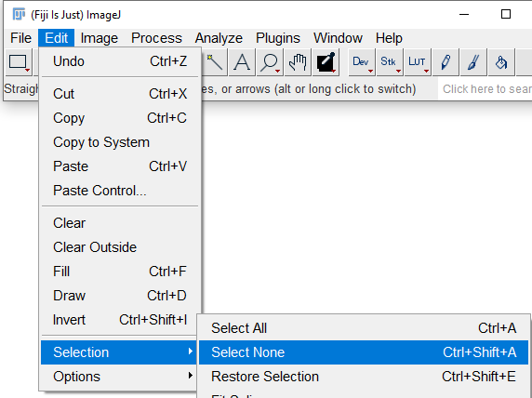Image resolution: width=532 pixels, height=398 pixels.
Task: Maximize the ImageJ window
Action: (506, 14)
